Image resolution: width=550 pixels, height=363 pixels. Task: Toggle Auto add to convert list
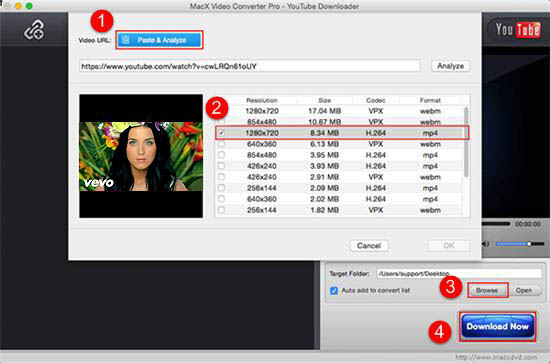coord(334,290)
